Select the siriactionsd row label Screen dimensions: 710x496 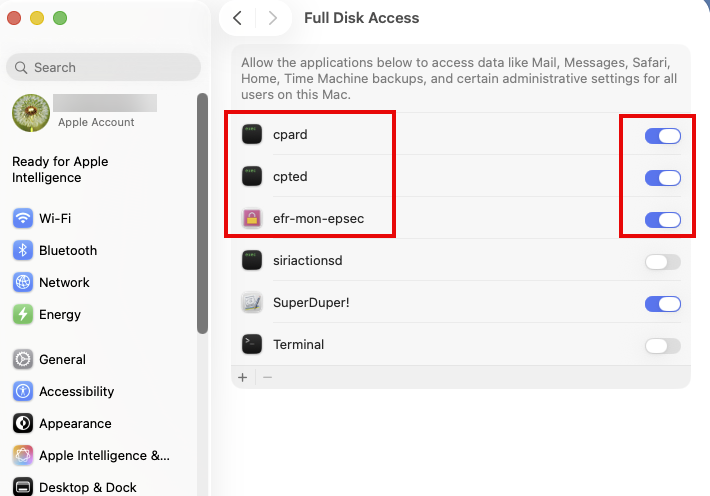[x=307, y=260]
